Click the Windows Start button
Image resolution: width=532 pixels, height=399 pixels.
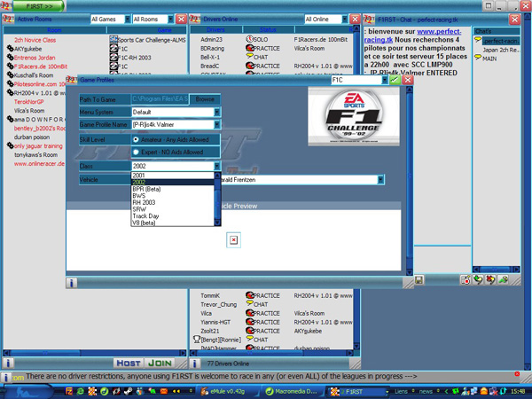pos(26,391)
